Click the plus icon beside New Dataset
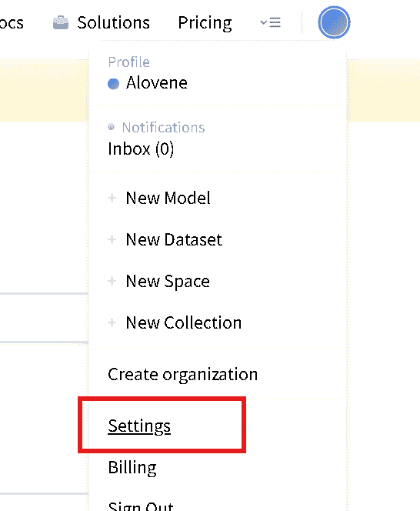The height and width of the screenshot is (511, 420). coord(112,239)
